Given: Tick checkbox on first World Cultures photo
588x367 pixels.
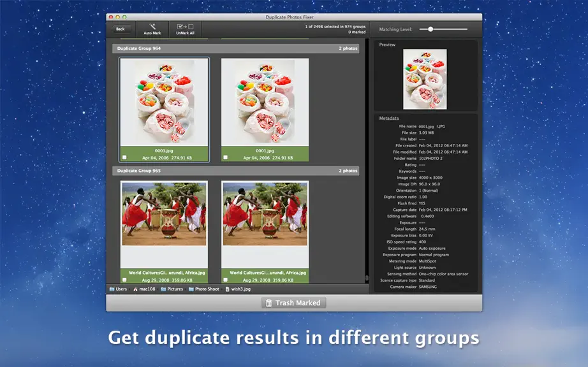Looking at the screenshot, I should [x=124, y=280].
